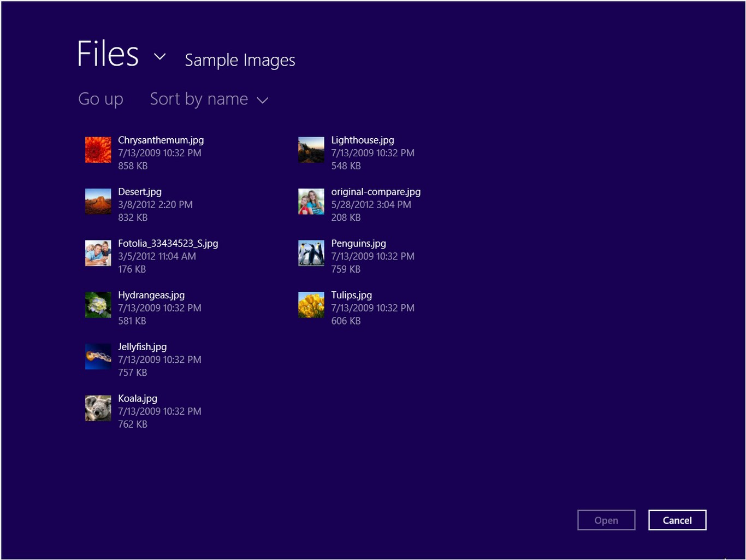Select the Penguins.jpg file name text
This screenshot has width=746, height=560.
[358, 243]
